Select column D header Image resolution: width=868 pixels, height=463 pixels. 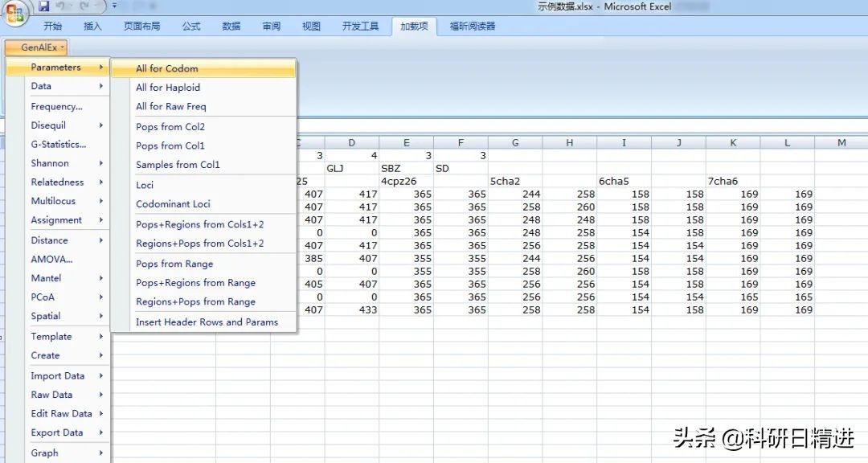(351, 142)
